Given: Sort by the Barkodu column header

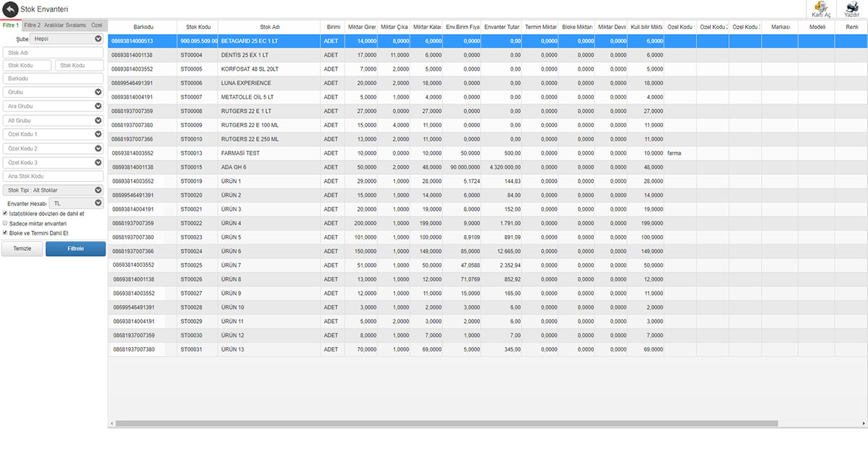Looking at the screenshot, I should tap(142, 27).
